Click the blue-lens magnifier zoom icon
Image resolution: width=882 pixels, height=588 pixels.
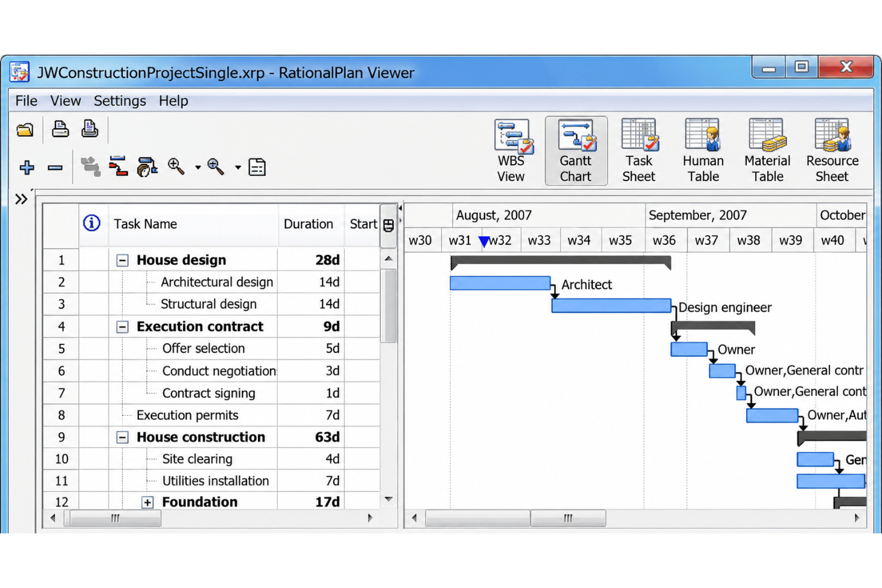tap(216, 167)
